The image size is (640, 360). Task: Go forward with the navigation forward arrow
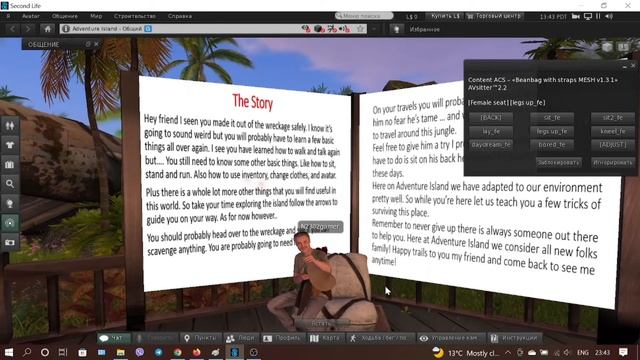tap(28, 29)
